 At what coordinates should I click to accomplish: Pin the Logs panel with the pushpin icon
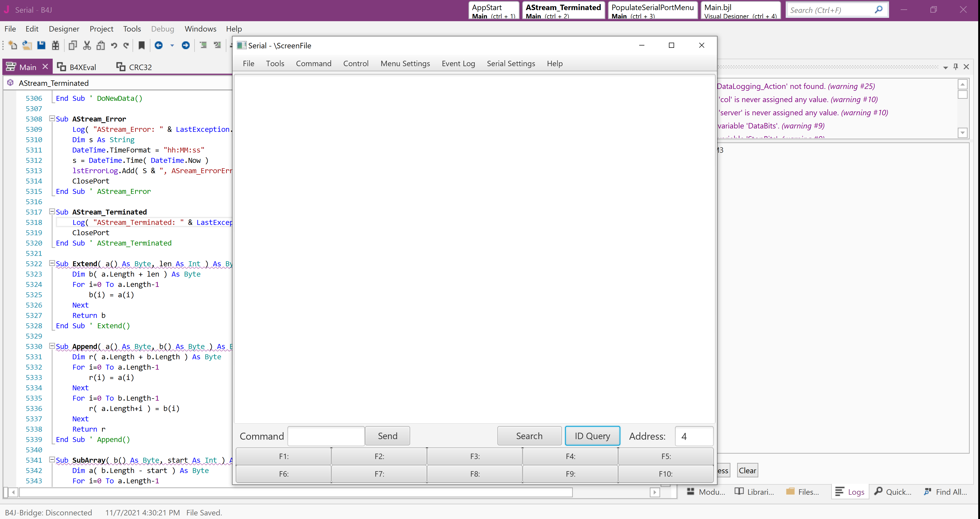click(x=956, y=67)
